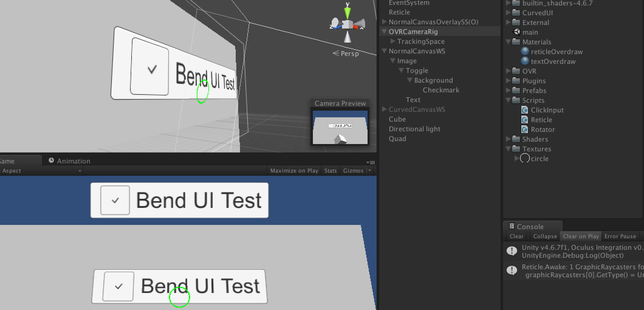Toggle the checkbox in the lower game view Bend UI Test

118,286
